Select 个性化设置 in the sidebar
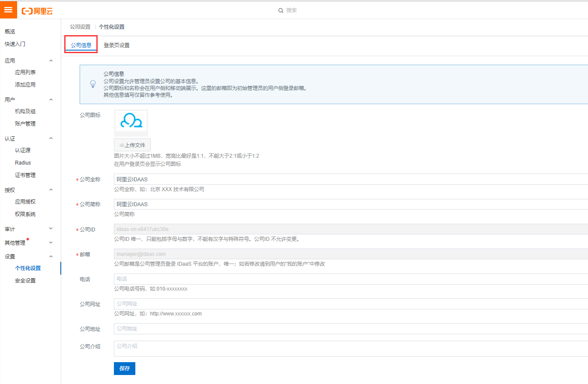 [28, 268]
